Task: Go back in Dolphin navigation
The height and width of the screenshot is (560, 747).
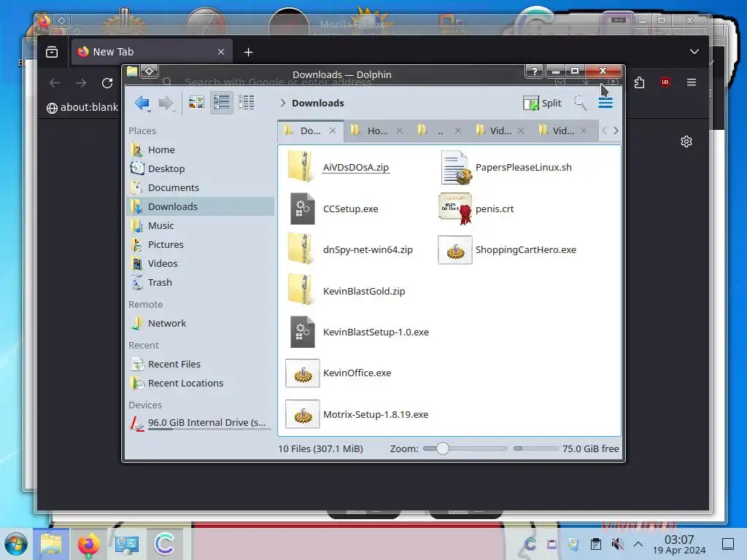Action: 142,103
